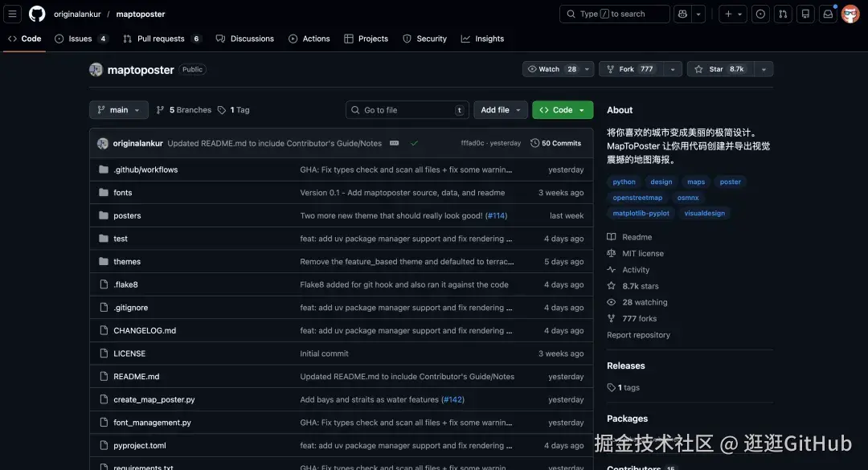
Task: Click the tag icon beside 1 Tag
Action: pyautogui.click(x=222, y=110)
